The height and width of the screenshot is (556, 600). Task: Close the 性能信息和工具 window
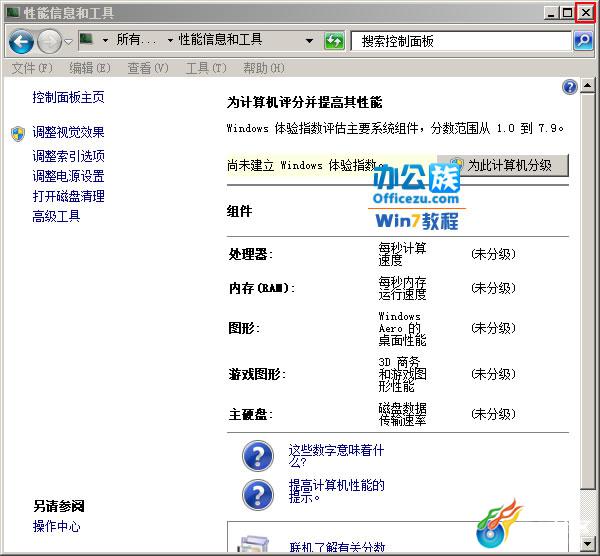[x=585, y=13]
